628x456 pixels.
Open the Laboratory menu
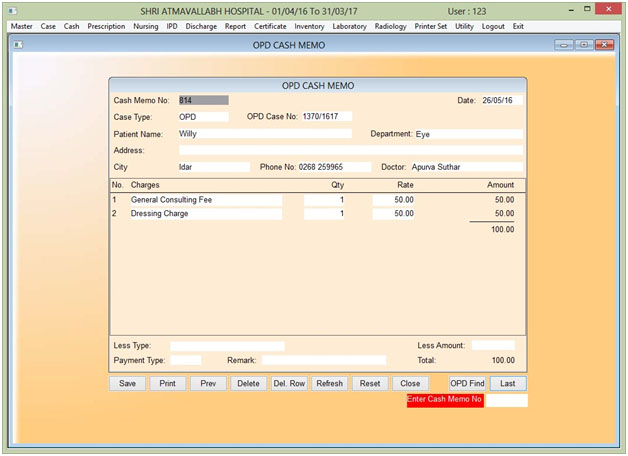pos(349,26)
